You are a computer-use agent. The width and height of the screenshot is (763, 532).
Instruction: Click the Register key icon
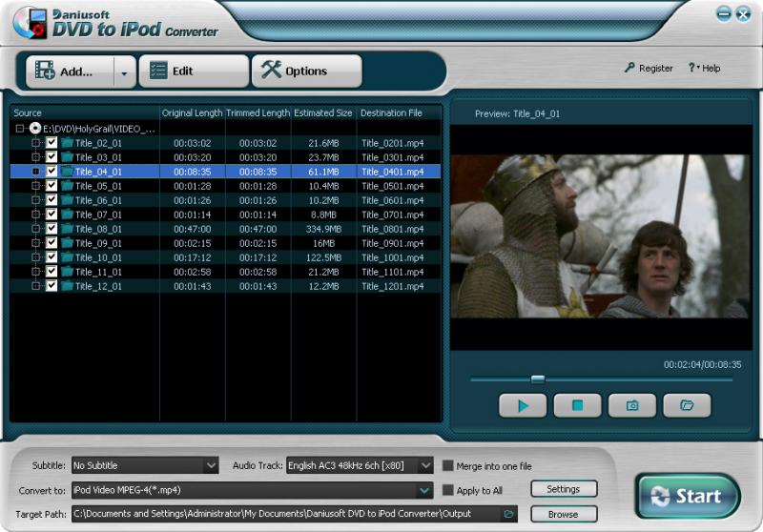pyautogui.click(x=629, y=69)
